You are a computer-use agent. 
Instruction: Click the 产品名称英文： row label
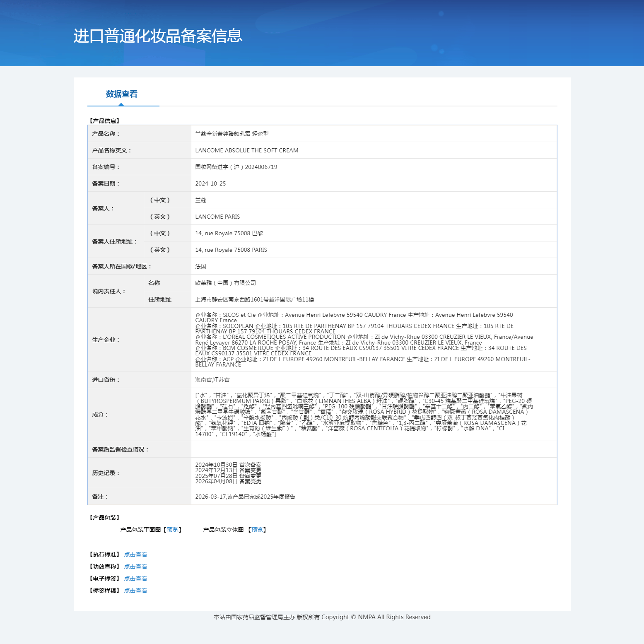pos(112,150)
